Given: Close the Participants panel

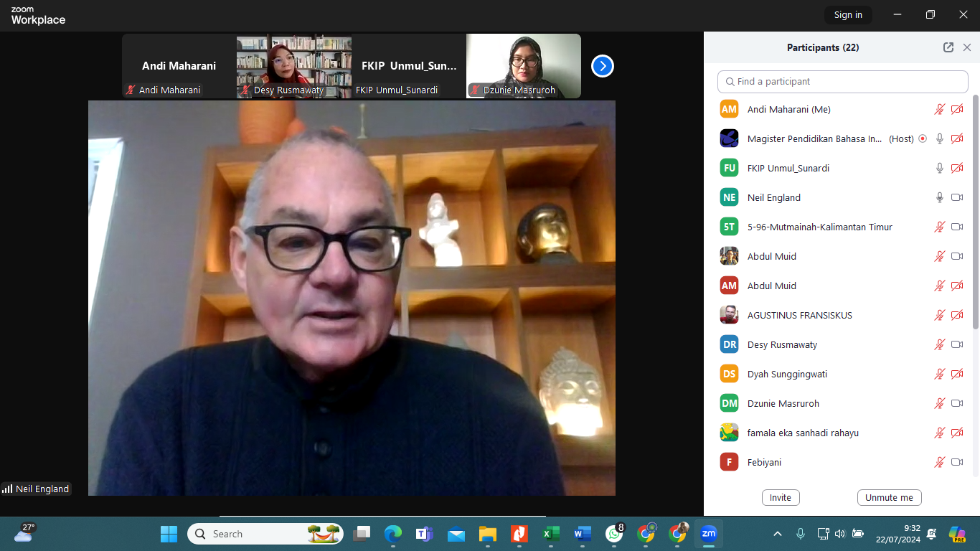Looking at the screenshot, I should [x=967, y=47].
